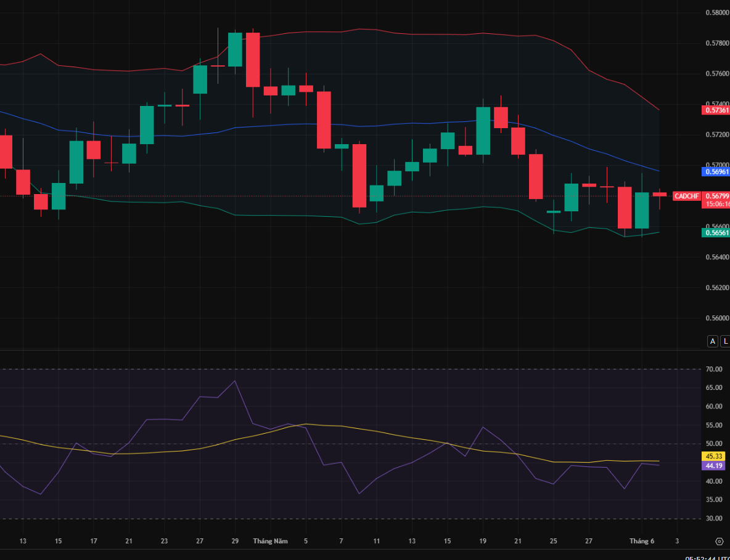Click the green 0.56561 lower band label
Screen dimensions: 730x560
716,232
